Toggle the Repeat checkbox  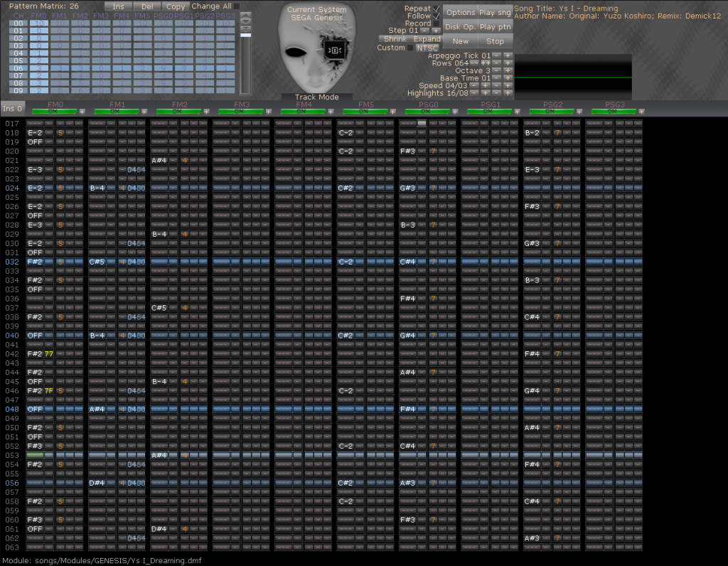[437, 9]
